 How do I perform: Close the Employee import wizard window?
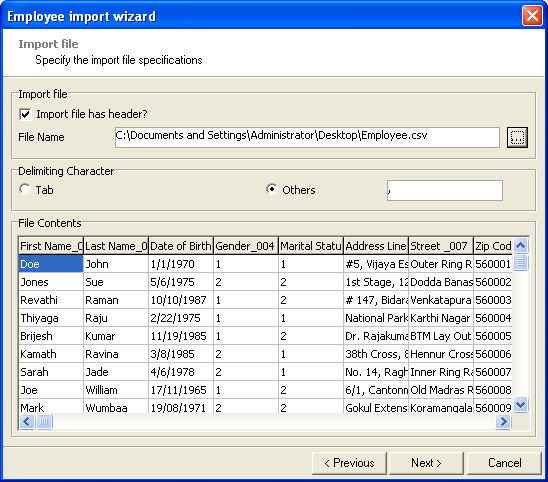coord(532,16)
